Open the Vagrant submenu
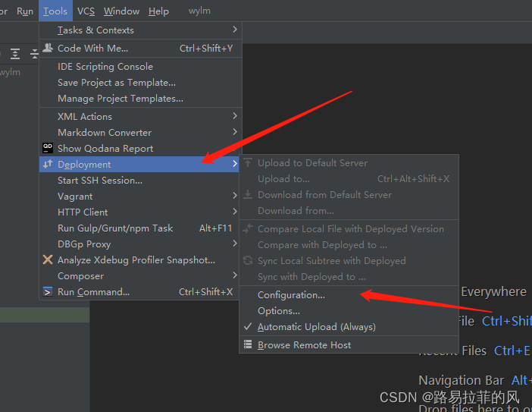This screenshot has height=412, width=532. tap(139, 197)
